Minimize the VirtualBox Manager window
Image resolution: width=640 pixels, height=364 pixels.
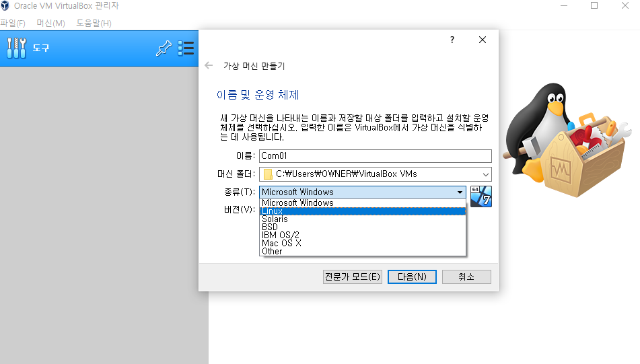pyautogui.click(x=564, y=5)
